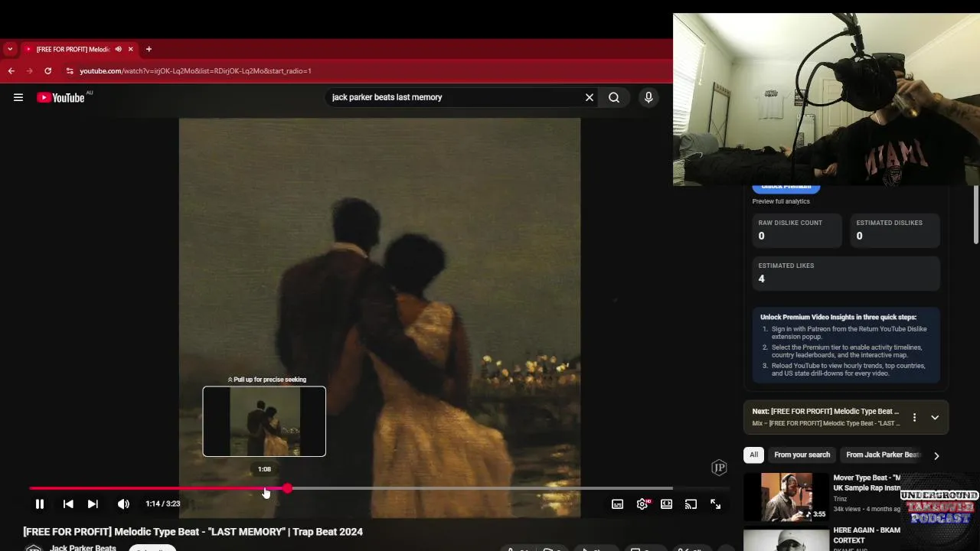Run search with the magnifier button
The image size is (980, 551).
pos(614,97)
